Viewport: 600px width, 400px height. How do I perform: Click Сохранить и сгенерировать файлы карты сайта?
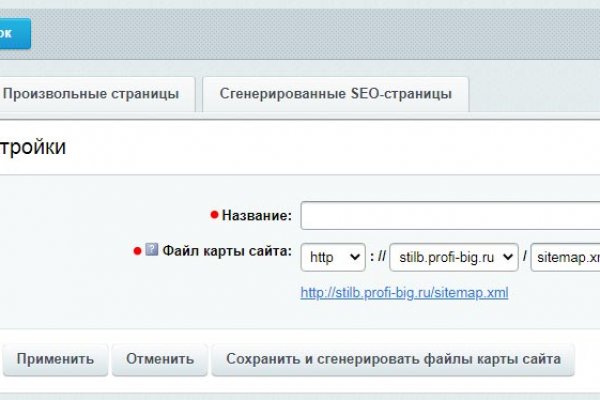(x=393, y=359)
